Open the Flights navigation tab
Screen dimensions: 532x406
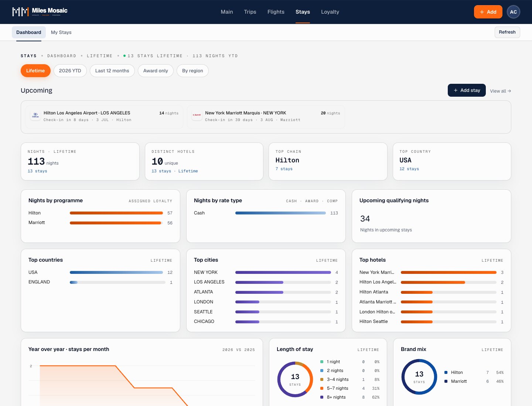(x=276, y=12)
